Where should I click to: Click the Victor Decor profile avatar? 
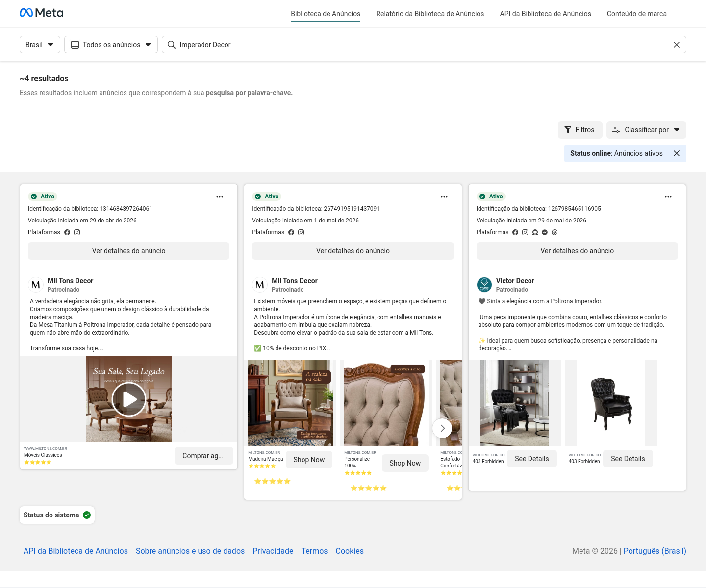(x=484, y=285)
